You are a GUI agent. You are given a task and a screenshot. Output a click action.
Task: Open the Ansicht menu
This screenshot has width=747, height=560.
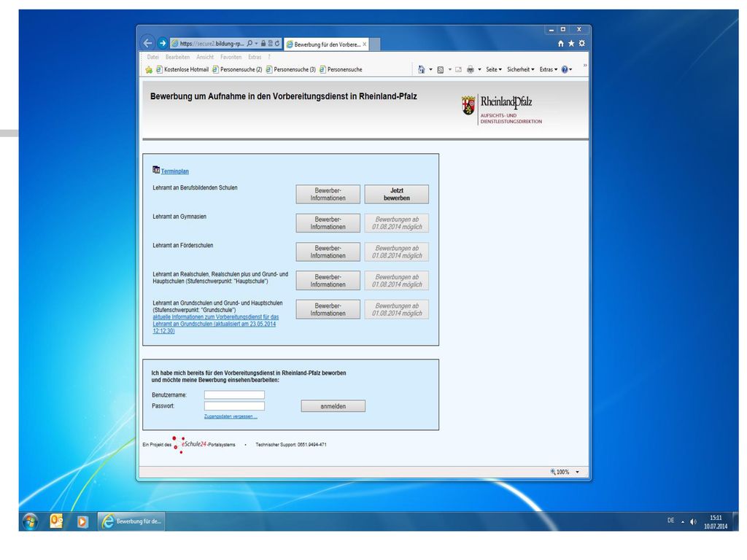[205, 57]
